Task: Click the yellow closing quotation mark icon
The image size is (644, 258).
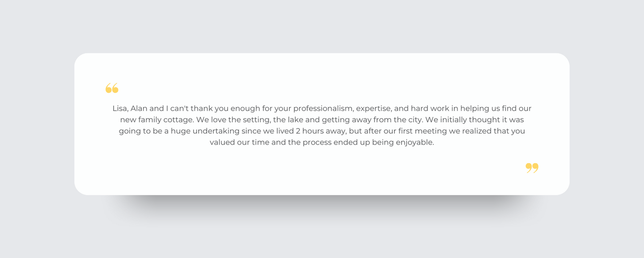Action: tap(532, 168)
